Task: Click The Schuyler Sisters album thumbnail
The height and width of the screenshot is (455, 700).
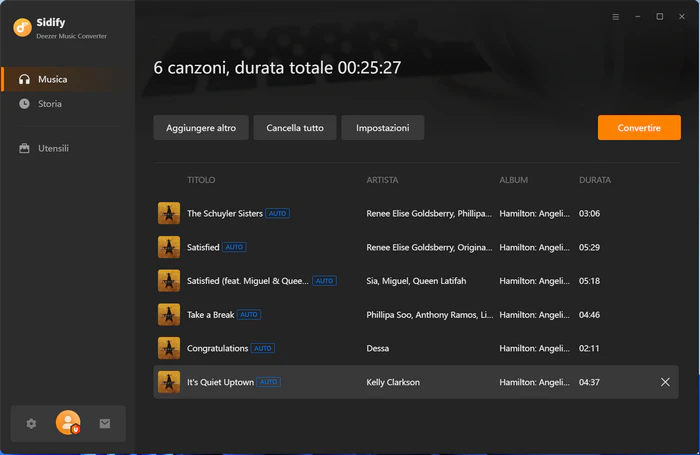Action: 169,213
